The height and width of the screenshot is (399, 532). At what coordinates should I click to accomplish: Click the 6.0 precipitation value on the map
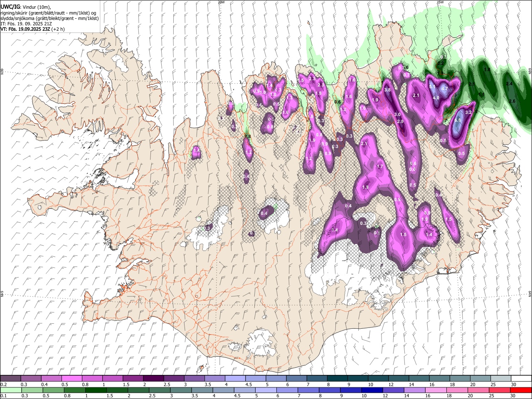point(458,120)
